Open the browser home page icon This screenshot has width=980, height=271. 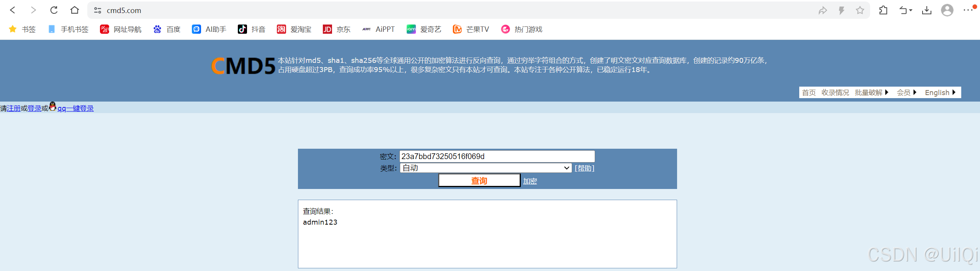[75, 10]
